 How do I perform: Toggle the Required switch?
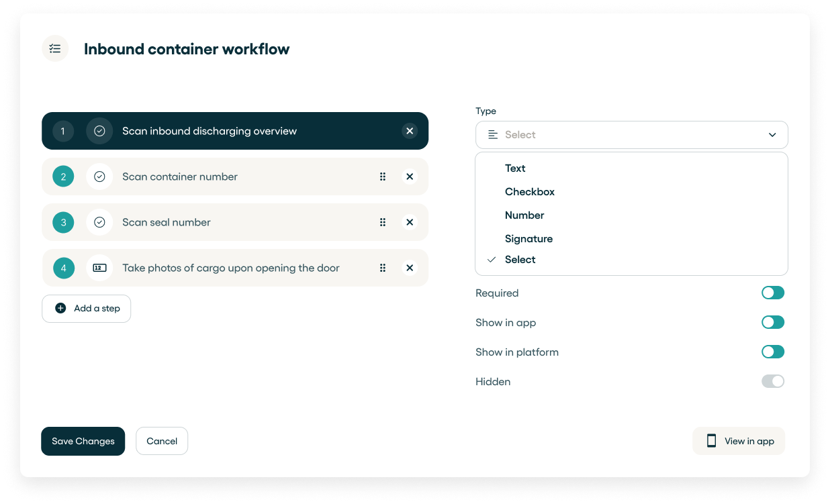pyautogui.click(x=772, y=293)
